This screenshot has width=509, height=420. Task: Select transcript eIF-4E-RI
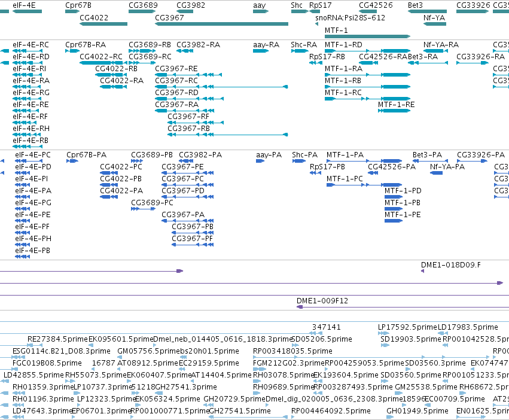pyautogui.click(x=29, y=69)
